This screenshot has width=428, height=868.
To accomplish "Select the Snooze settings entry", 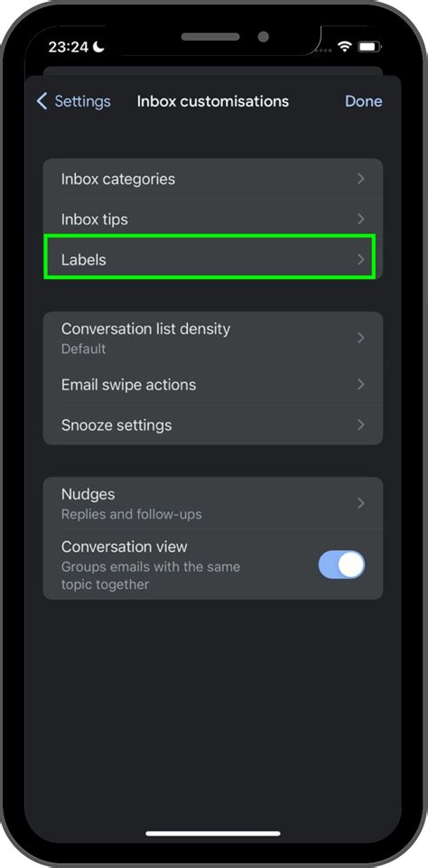I will 213,425.
